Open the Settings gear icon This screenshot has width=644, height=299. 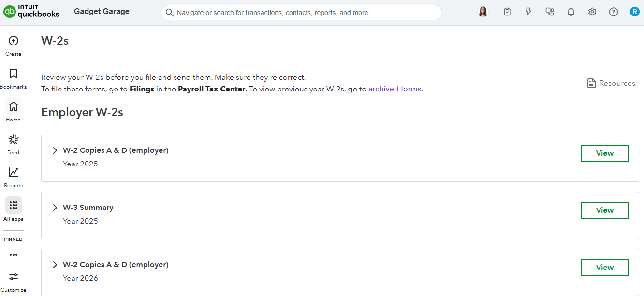592,12
